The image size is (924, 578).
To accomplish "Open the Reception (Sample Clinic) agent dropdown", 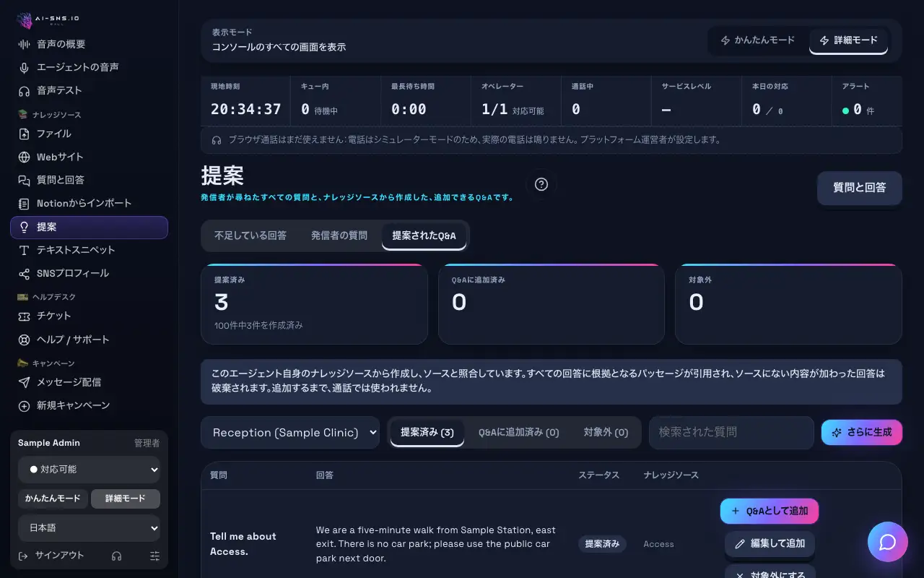I will pyautogui.click(x=290, y=432).
